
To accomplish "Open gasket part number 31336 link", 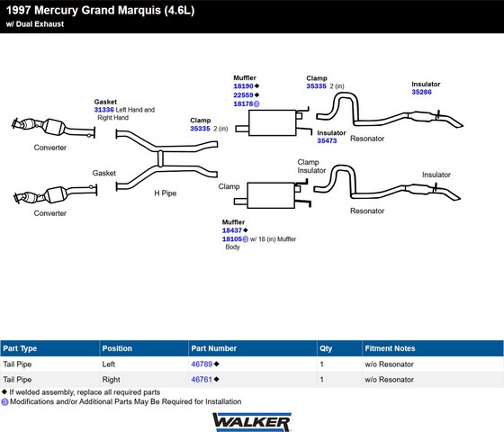I will coord(103,110).
